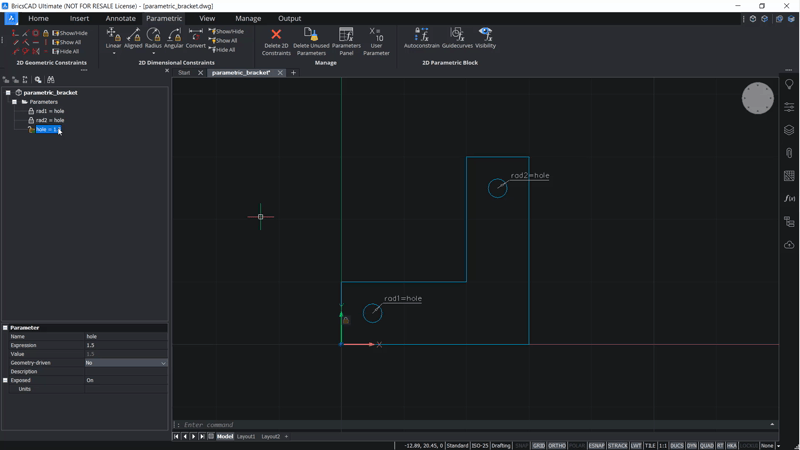Viewport: 800px width, 450px height.
Task: Click the binoculars find icon in panel toolbar
Action: click(x=51, y=80)
